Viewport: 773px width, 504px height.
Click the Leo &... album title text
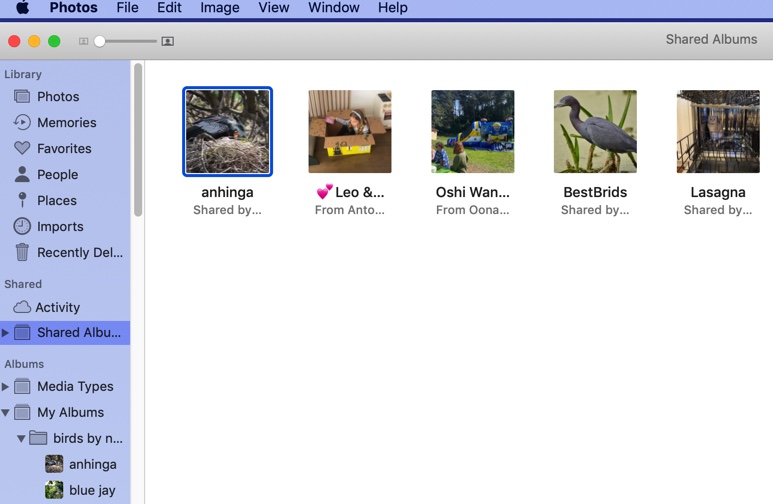click(351, 192)
